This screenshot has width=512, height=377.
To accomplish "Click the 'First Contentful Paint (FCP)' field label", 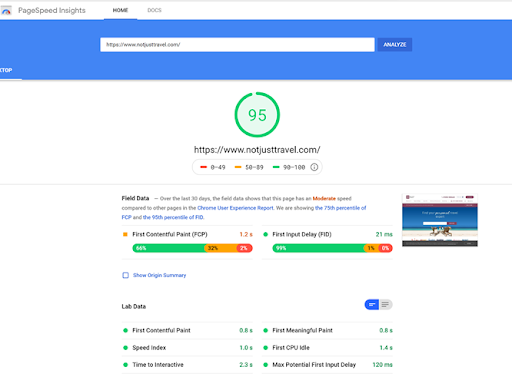I will point(170,234).
